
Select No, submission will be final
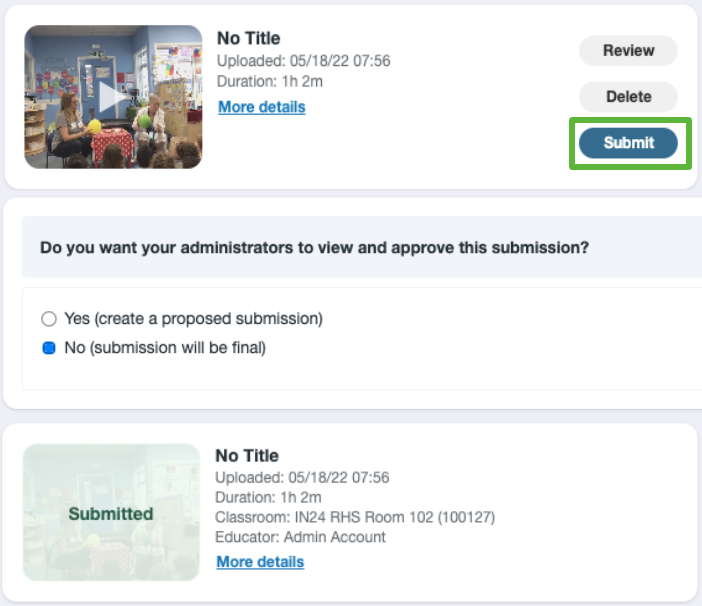49,348
